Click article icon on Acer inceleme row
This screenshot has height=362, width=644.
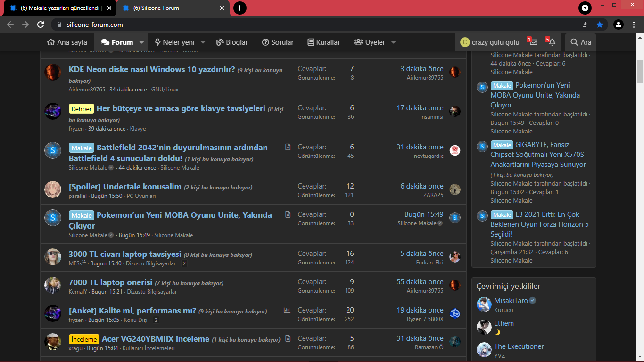(288, 338)
